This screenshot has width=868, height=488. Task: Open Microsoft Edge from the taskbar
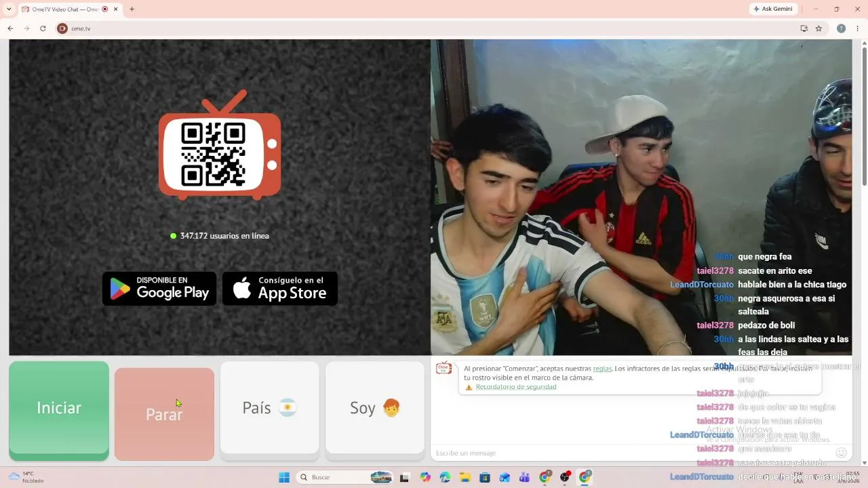pyautogui.click(x=445, y=477)
